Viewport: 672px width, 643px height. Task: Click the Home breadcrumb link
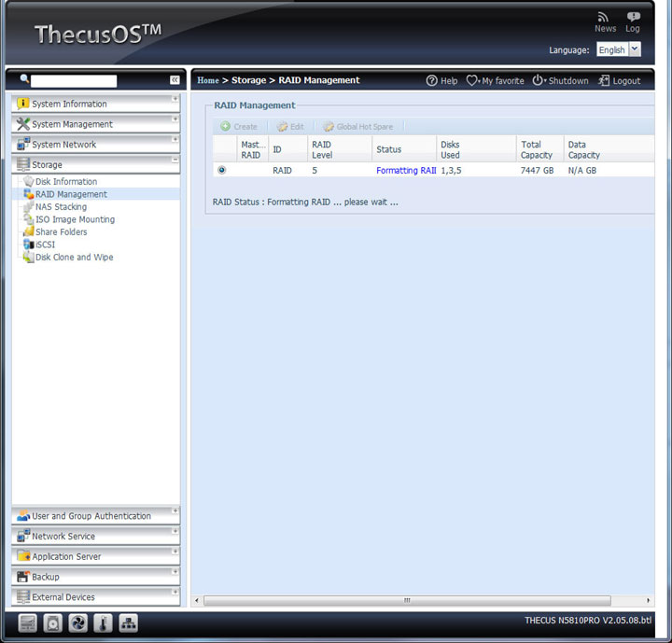208,80
